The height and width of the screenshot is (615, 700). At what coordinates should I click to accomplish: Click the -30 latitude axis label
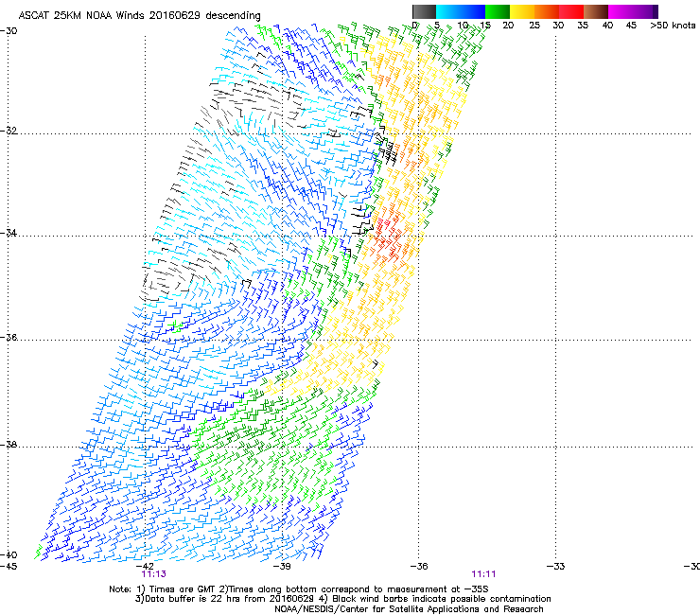9,31
